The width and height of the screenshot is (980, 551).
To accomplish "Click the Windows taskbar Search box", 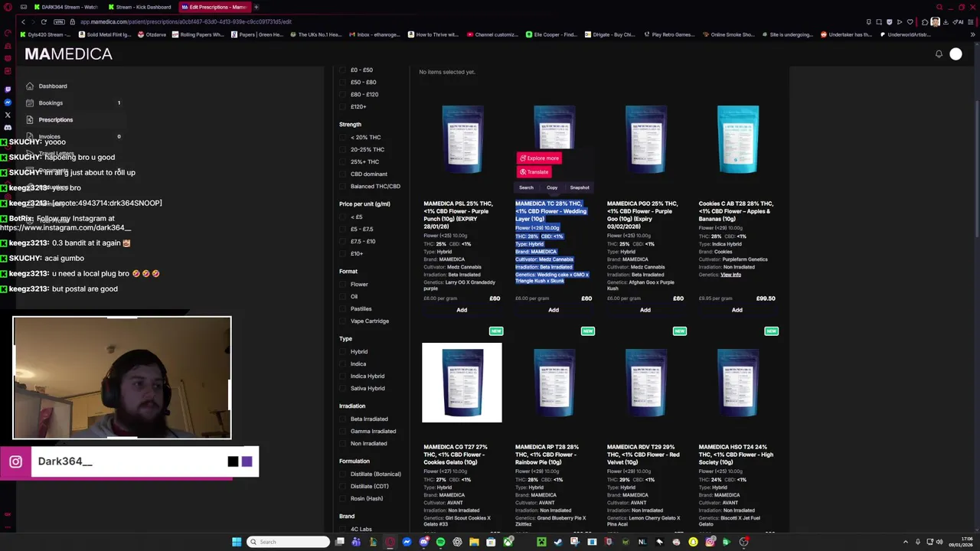I will point(288,542).
